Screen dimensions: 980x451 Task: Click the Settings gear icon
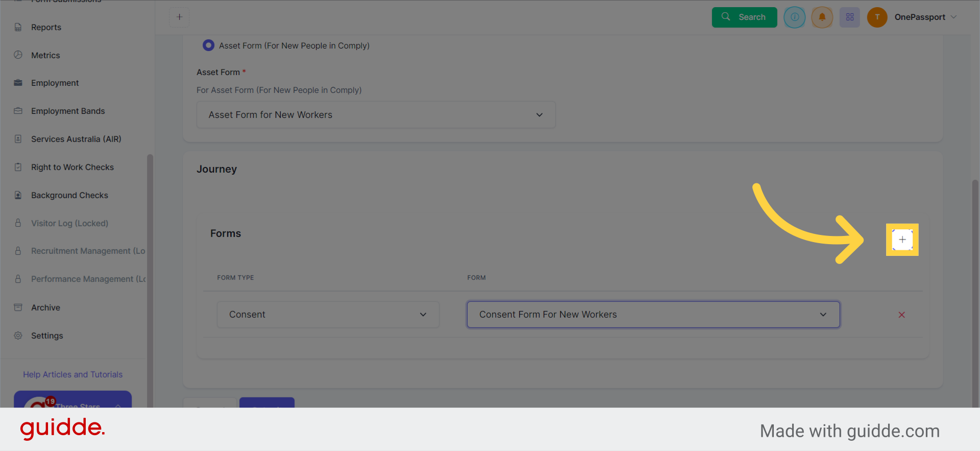(x=18, y=336)
